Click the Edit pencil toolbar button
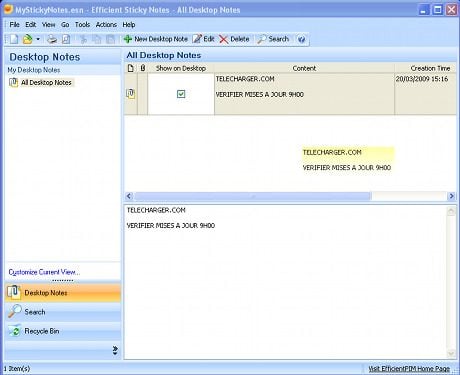 pyautogui.click(x=204, y=39)
